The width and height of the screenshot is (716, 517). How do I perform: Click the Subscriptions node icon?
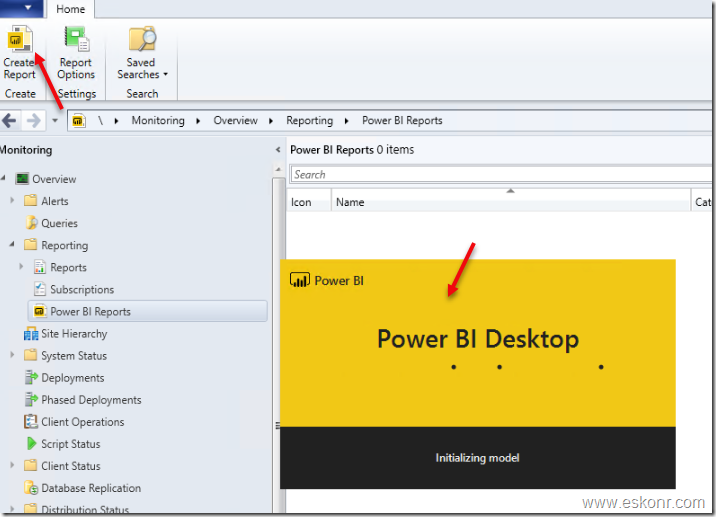click(x=40, y=289)
